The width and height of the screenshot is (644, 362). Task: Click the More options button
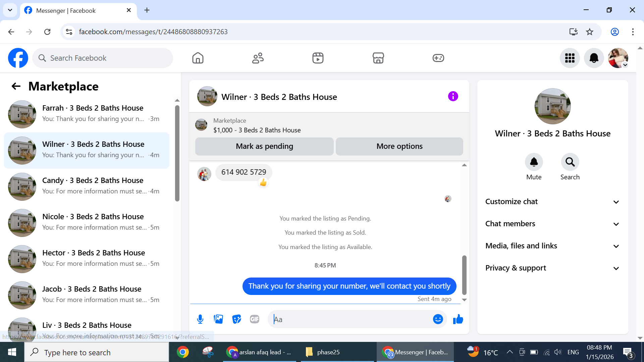click(399, 146)
